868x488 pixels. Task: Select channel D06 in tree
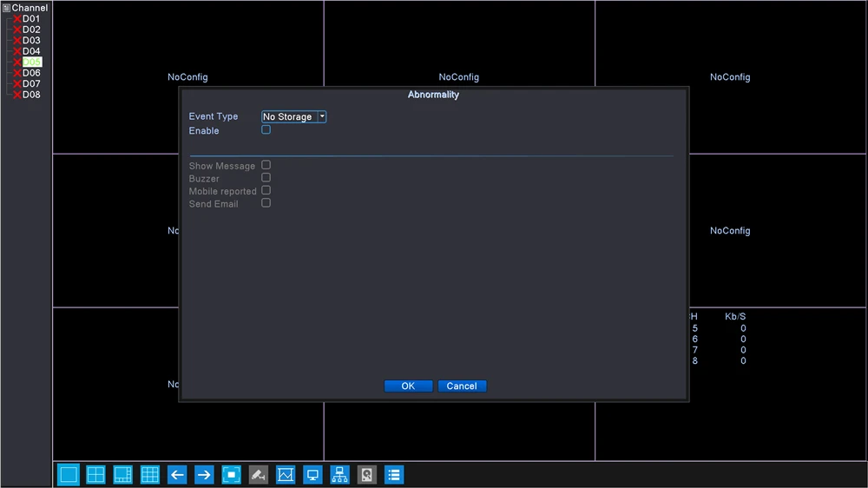tap(31, 73)
